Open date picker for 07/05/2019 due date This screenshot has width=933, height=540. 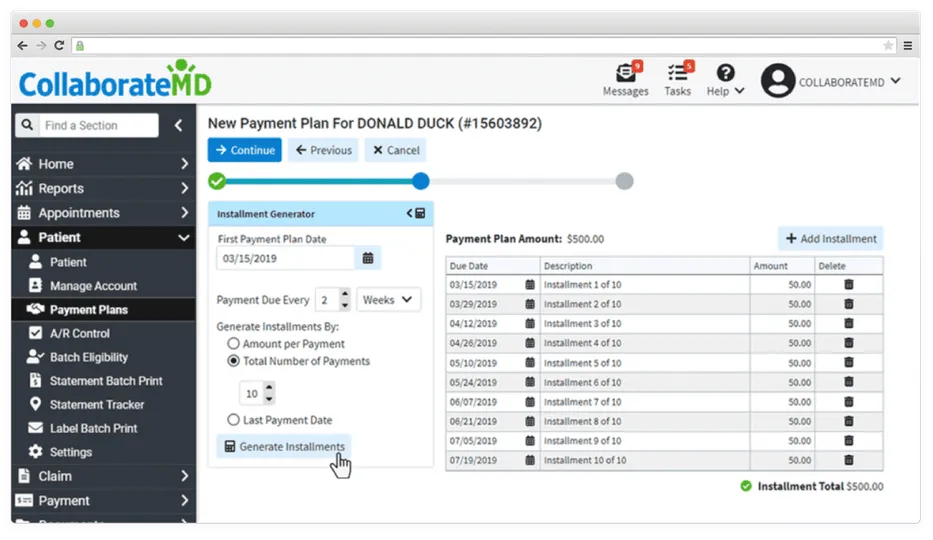pos(530,441)
